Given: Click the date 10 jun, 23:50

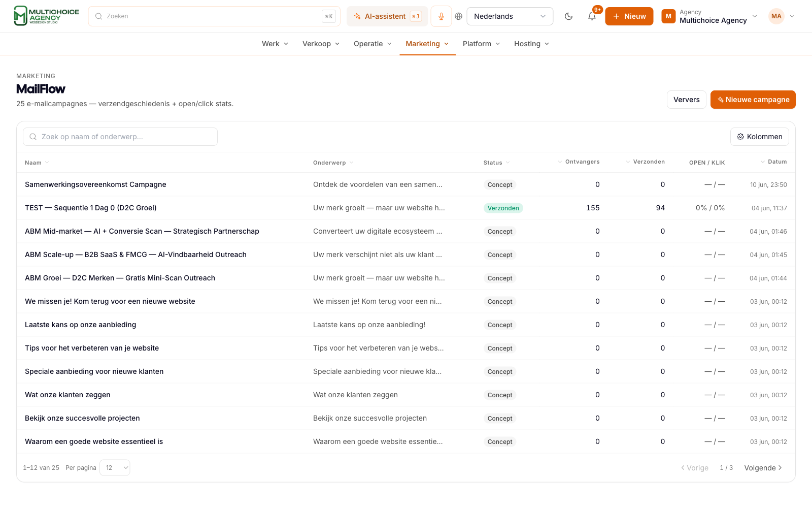Looking at the screenshot, I should [768, 185].
